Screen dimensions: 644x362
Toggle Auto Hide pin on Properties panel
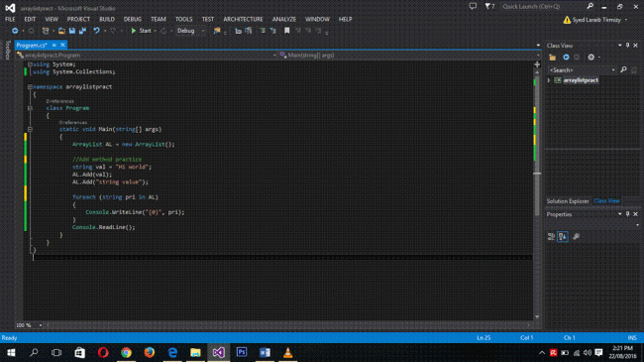pos(627,214)
